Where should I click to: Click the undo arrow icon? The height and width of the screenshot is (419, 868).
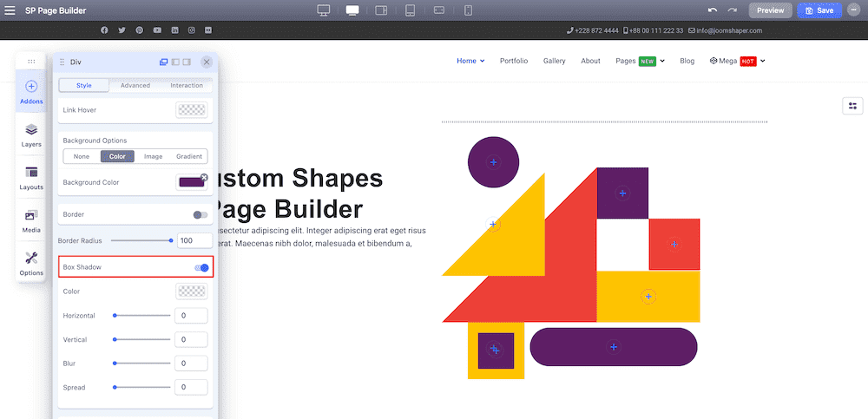tap(713, 10)
